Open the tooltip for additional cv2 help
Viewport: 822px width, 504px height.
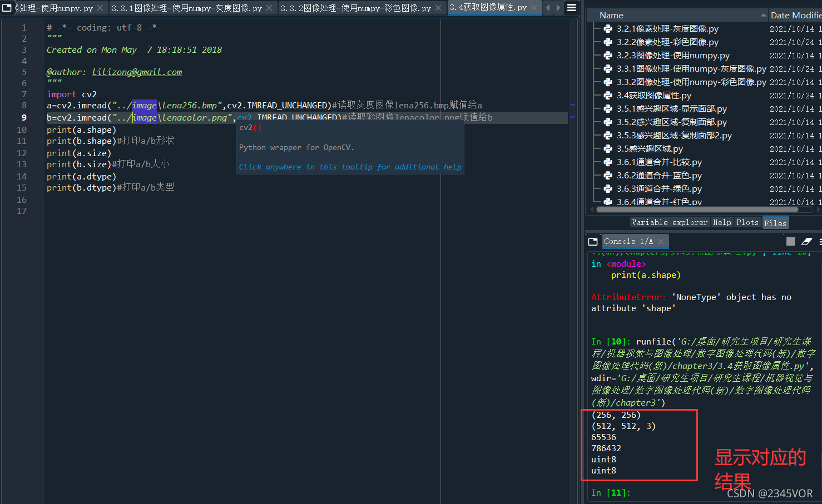pyautogui.click(x=350, y=167)
